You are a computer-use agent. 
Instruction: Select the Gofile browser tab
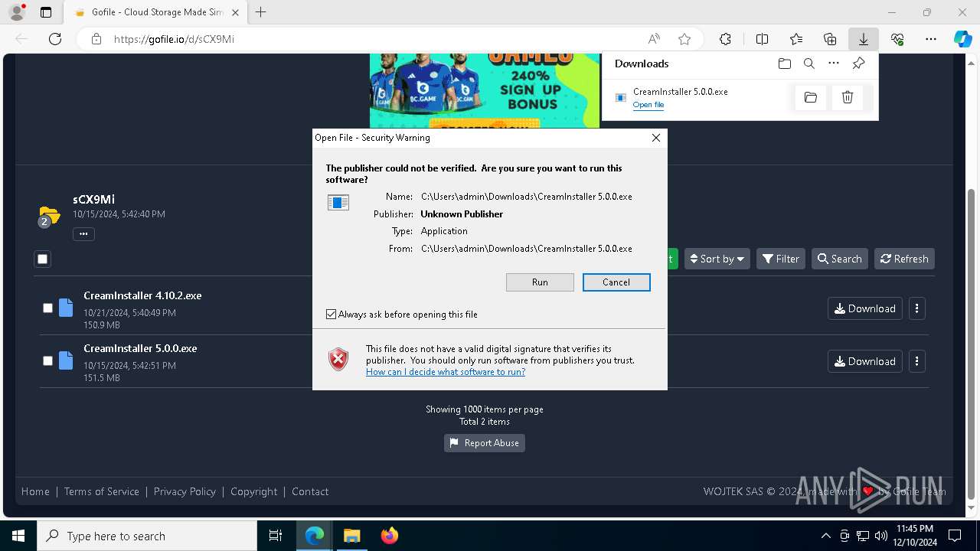tap(157, 12)
